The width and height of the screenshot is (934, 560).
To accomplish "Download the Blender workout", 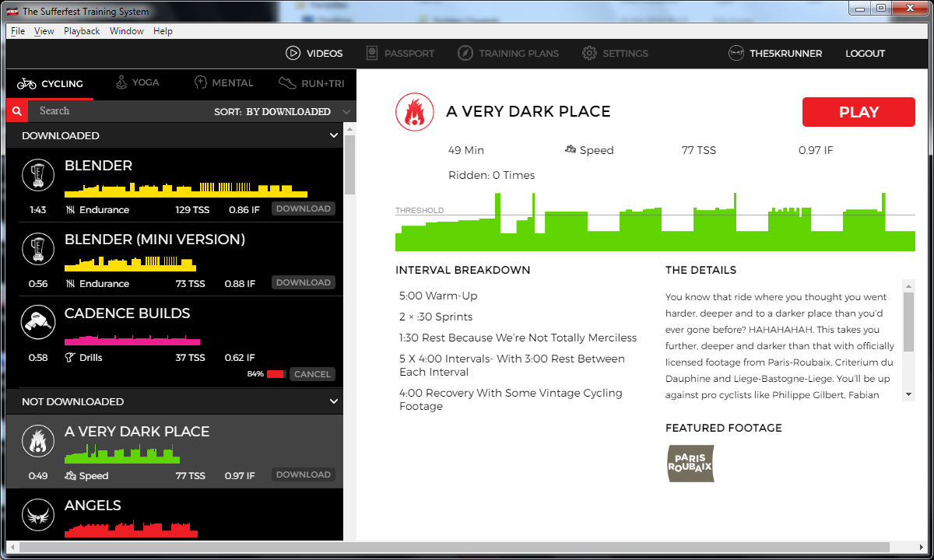I will point(304,208).
